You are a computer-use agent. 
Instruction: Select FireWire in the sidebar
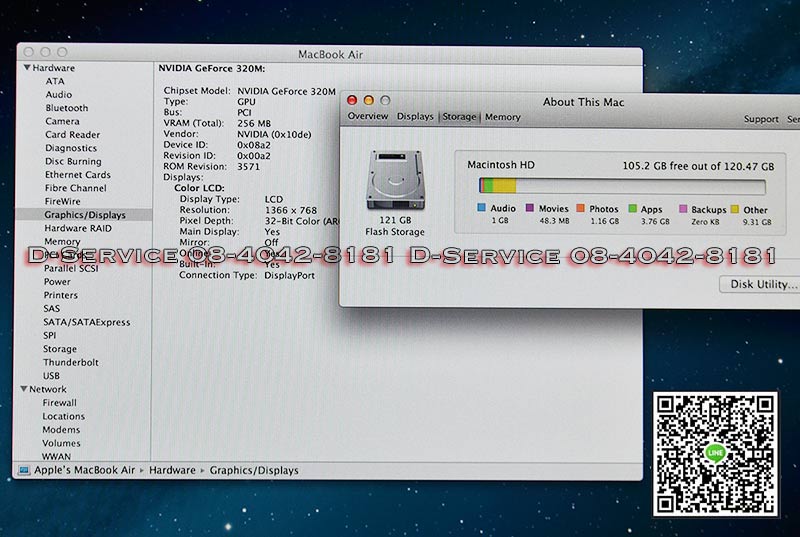pyautogui.click(x=62, y=201)
